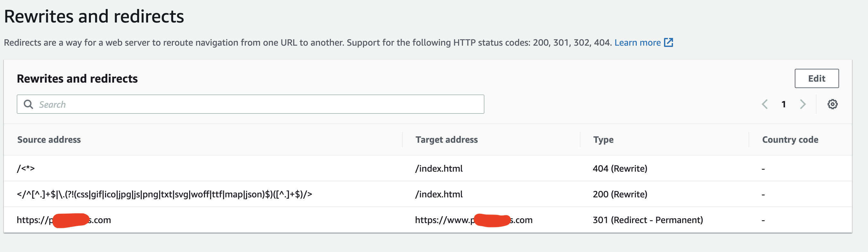Click the next page chevron
The image size is (868, 252).
(x=803, y=104)
